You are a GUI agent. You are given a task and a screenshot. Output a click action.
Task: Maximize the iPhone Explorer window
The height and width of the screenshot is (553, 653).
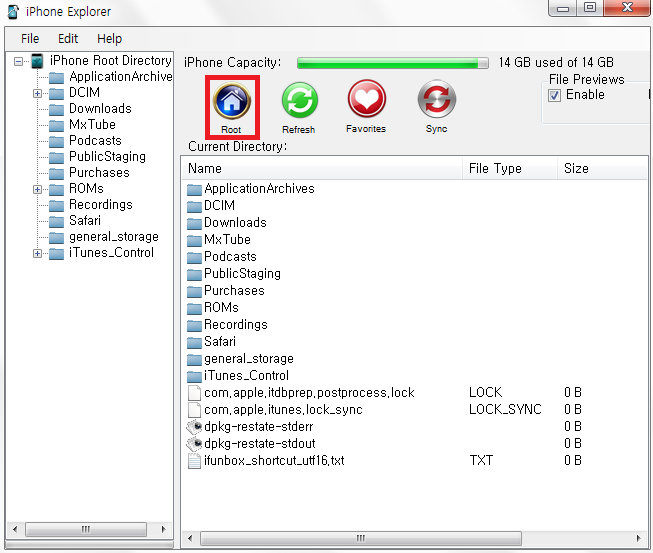590,7
